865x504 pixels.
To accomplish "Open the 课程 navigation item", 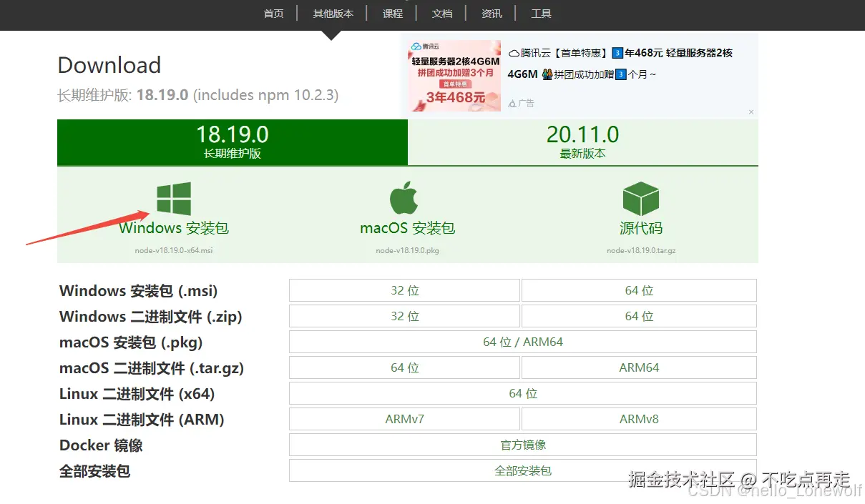I will [x=393, y=14].
